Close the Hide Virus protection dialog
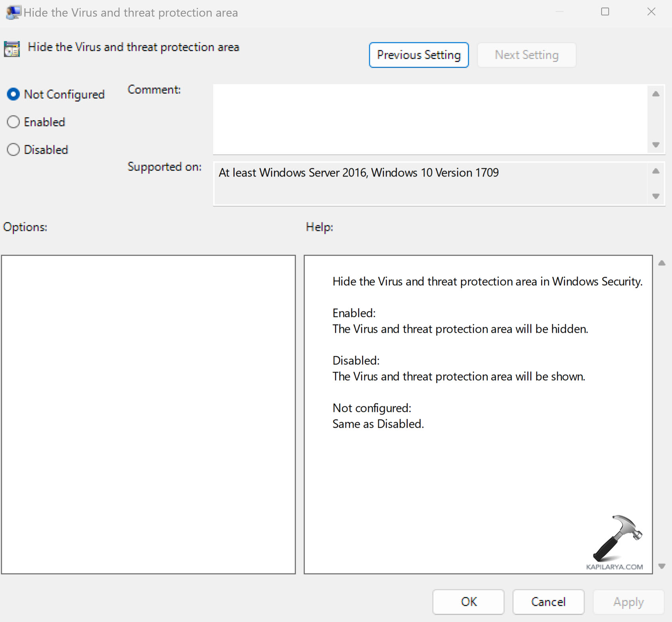The width and height of the screenshot is (672, 622). coord(651,12)
